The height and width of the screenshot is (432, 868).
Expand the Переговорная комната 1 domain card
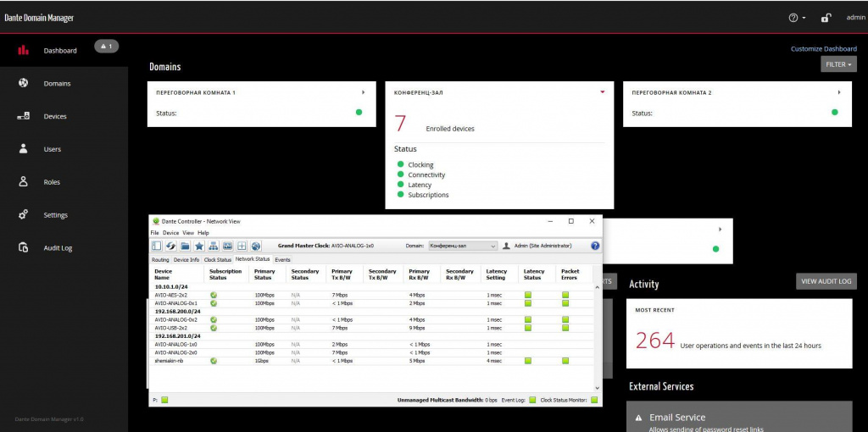pos(363,91)
